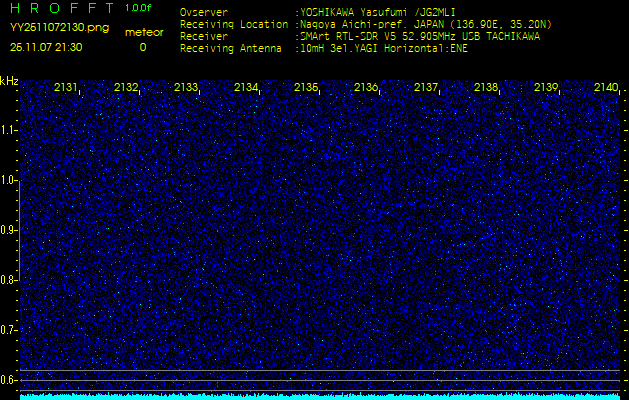
Task: Click the 0.9 frequency axis label
Action: (x=9, y=230)
